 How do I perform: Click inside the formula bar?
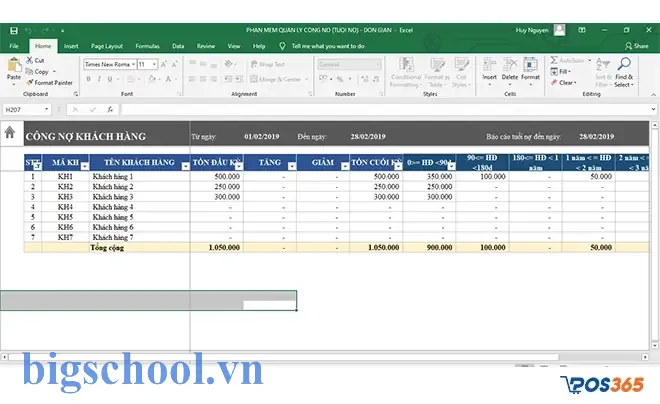384,109
